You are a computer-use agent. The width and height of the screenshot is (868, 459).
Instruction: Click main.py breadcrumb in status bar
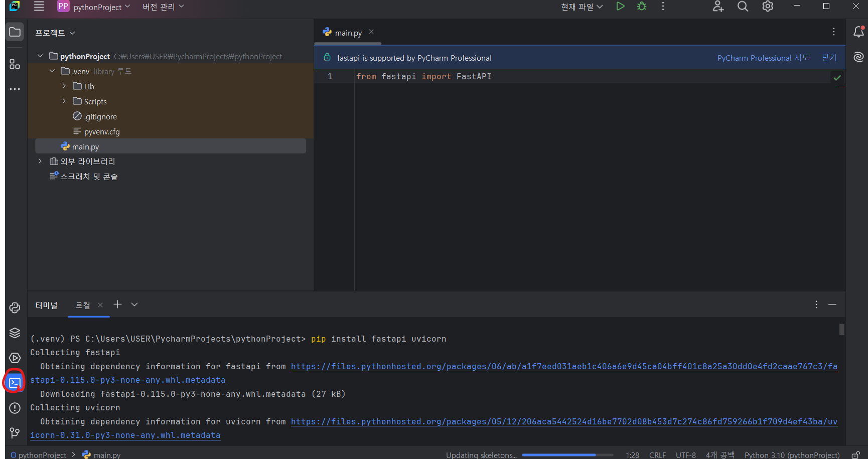[x=101, y=455]
